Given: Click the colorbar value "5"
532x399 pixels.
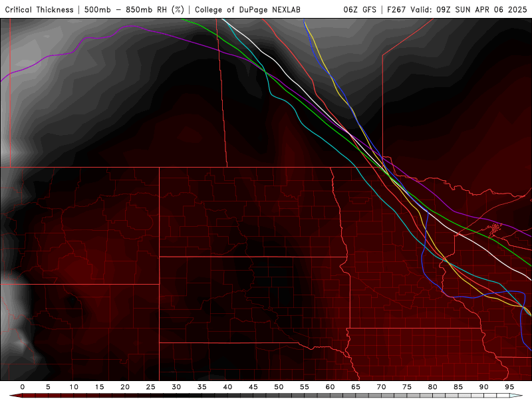Looking at the screenshot, I should 48,387.
